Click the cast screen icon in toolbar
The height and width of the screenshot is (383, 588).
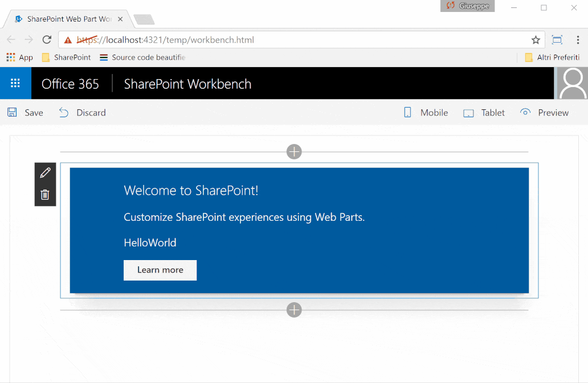557,40
